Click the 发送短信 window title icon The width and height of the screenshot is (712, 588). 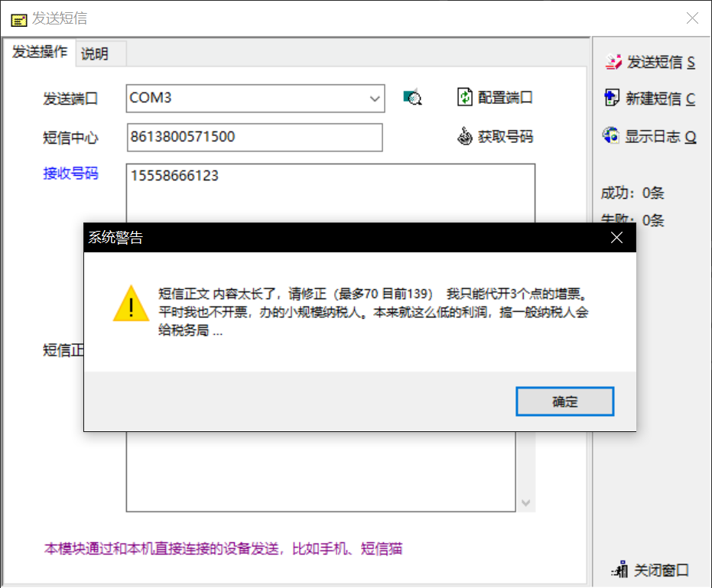pos(18,20)
